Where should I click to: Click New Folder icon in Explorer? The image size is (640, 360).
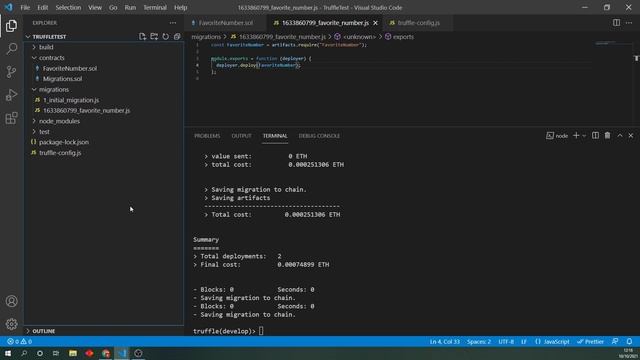coord(154,37)
